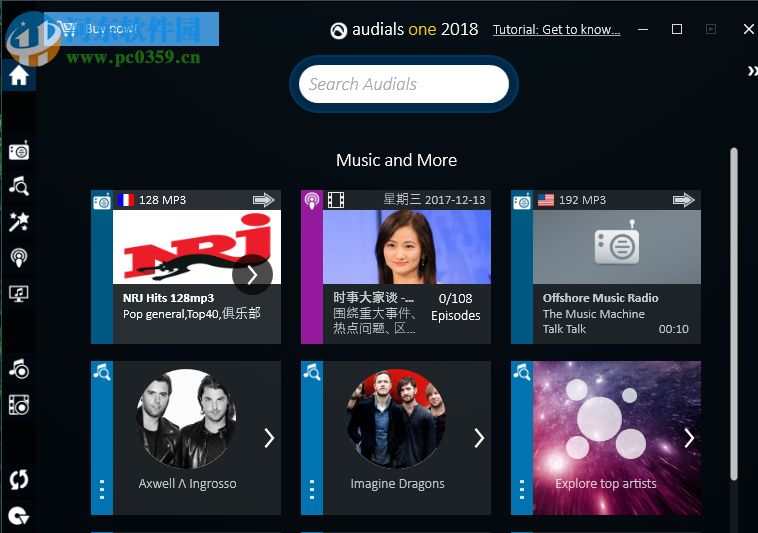The image size is (758, 533).
Task: Click the US flag on Offshore Radio card
Action: [x=546, y=200]
